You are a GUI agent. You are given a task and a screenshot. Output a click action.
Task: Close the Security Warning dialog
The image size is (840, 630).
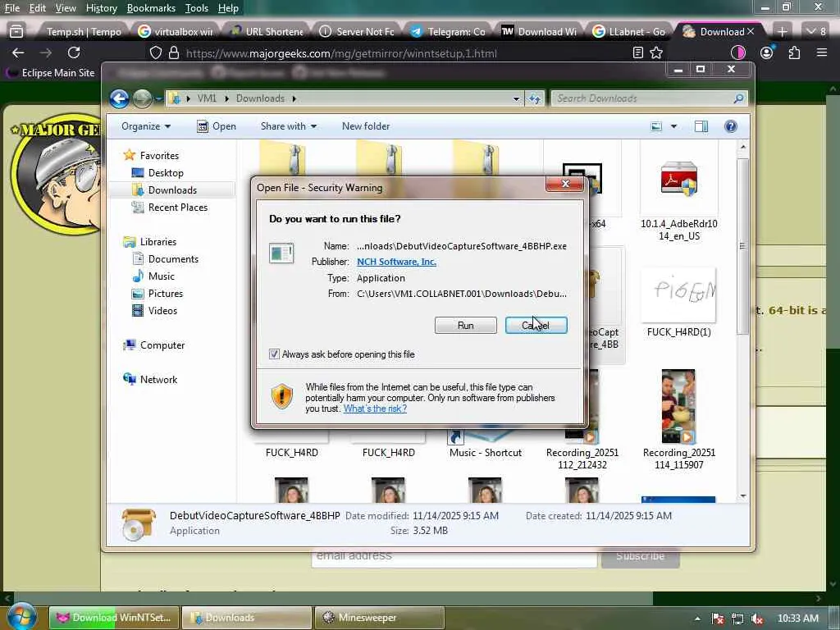pos(564,184)
